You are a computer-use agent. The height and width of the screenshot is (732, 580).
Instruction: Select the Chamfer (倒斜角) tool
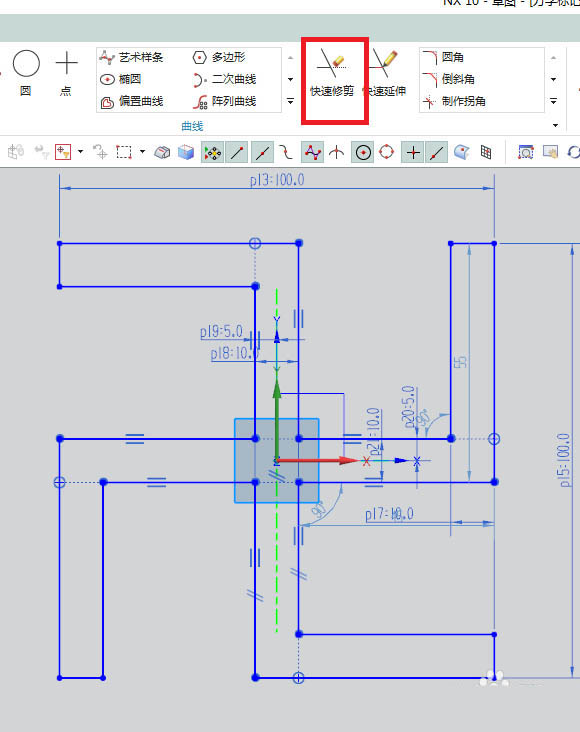448,79
